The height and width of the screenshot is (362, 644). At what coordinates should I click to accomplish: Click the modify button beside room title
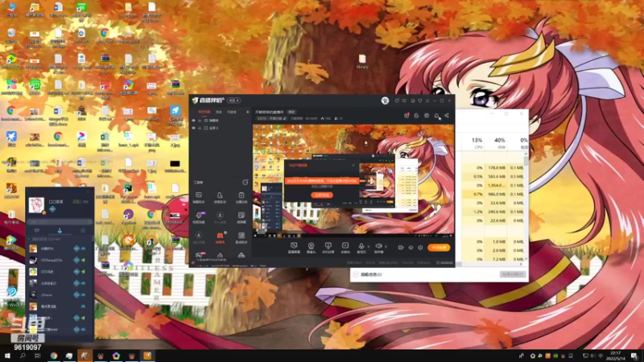click(291, 112)
